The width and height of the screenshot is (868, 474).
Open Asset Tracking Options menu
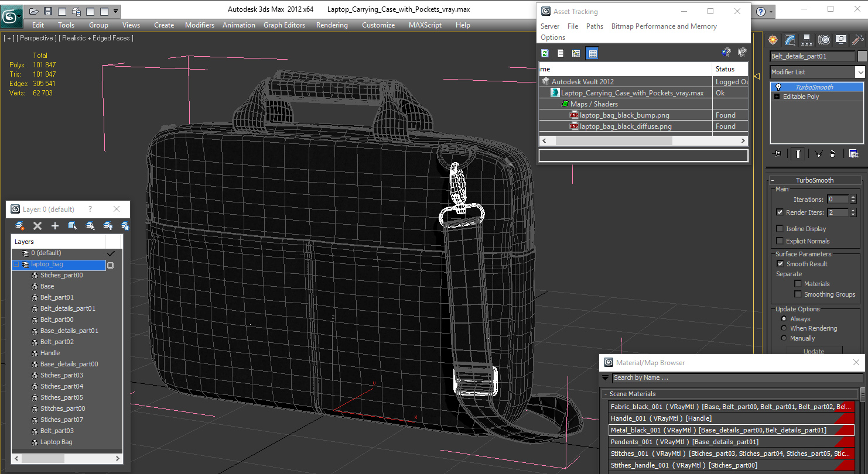(553, 37)
